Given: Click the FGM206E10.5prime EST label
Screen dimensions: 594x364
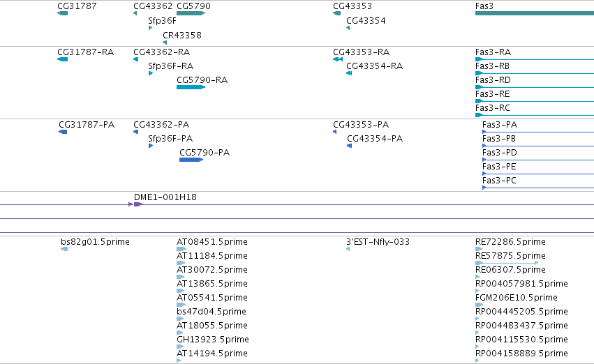Looking at the screenshot, I should (517, 297).
